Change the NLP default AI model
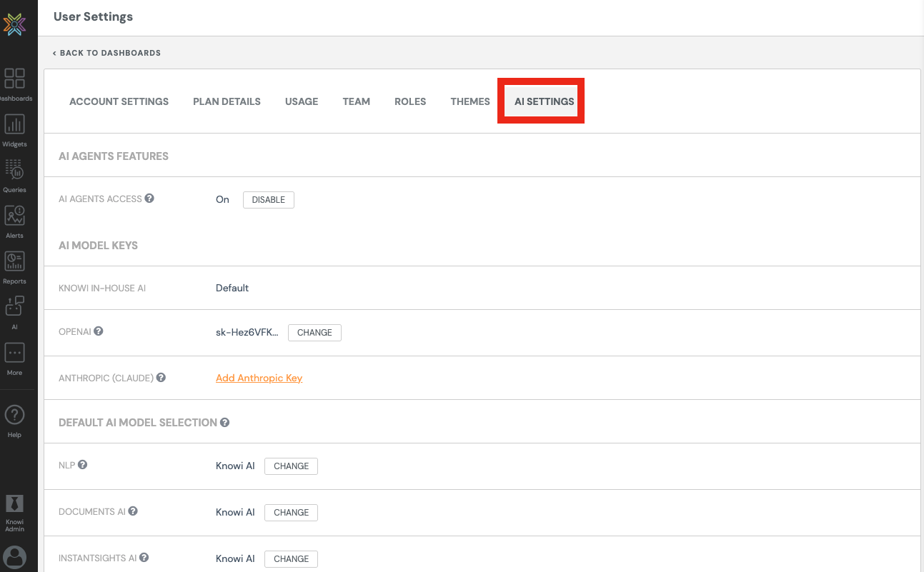Image resolution: width=924 pixels, height=572 pixels. pos(291,466)
